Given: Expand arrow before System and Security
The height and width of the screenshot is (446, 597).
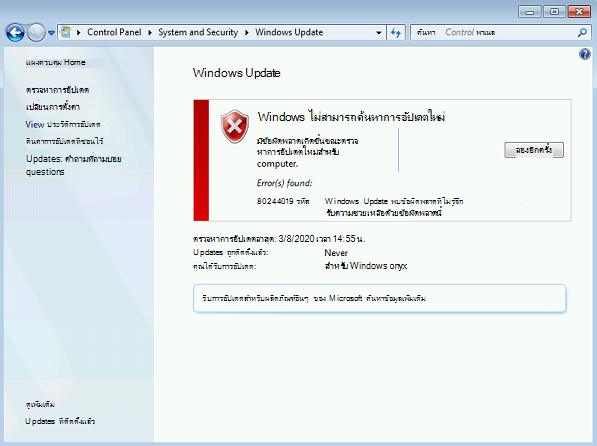Looking at the screenshot, I should click(x=150, y=33).
